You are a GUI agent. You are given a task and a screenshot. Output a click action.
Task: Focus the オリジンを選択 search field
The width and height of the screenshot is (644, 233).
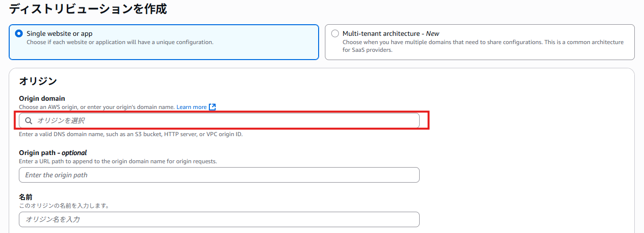(x=219, y=121)
